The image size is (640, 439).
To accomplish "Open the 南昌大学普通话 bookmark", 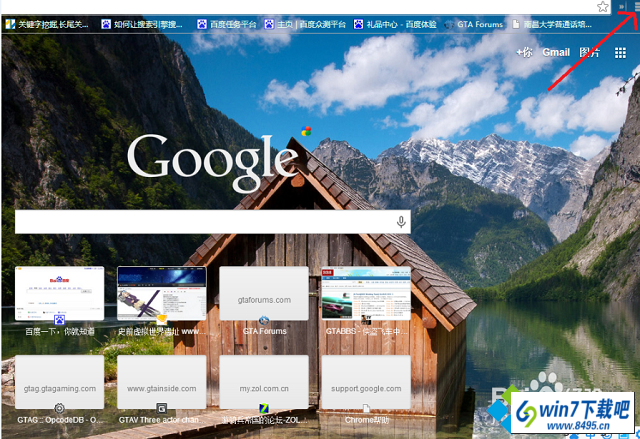I will tap(551, 24).
